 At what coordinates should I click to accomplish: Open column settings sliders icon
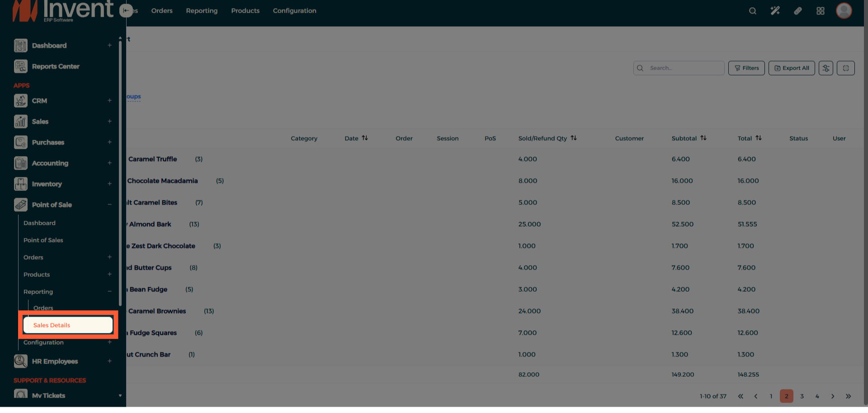click(826, 68)
